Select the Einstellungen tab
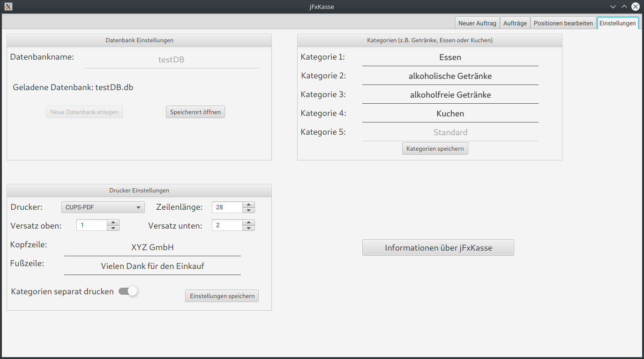Image resolution: width=644 pixels, height=359 pixels. pyautogui.click(x=617, y=23)
